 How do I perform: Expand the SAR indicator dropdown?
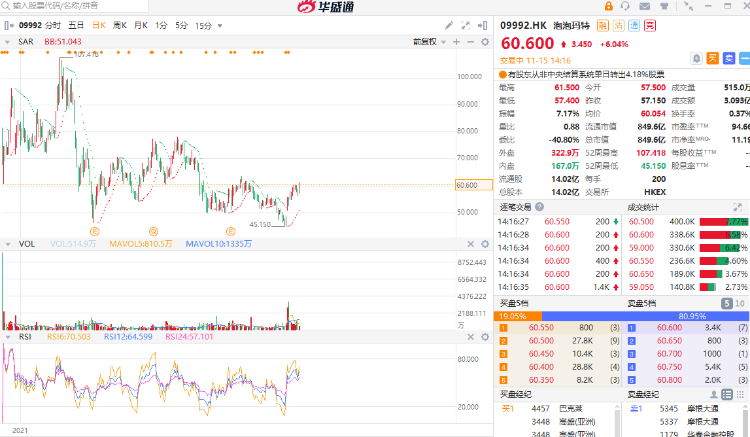click(x=7, y=42)
